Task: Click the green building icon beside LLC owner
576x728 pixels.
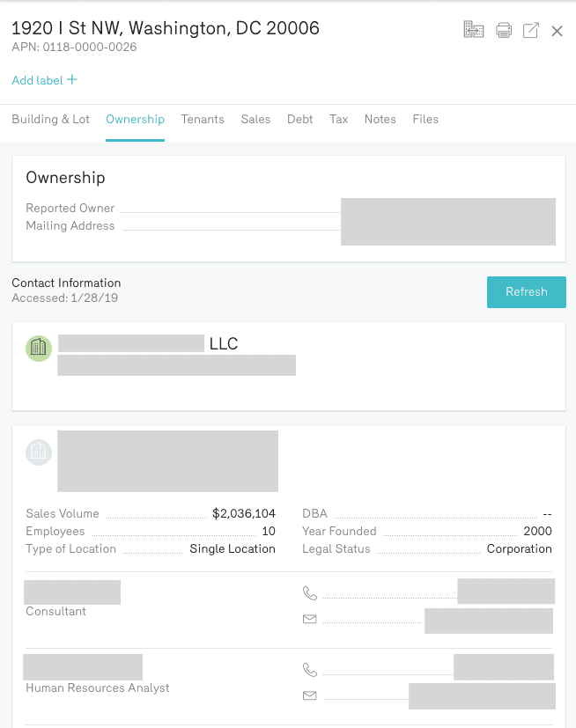Action: tap(39, 349)
